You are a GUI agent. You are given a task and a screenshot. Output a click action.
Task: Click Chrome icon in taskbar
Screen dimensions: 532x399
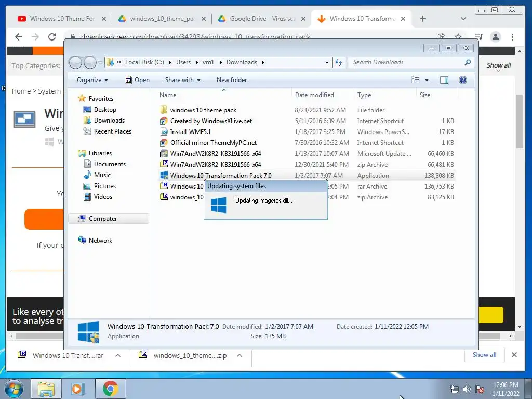click(110, 389)
